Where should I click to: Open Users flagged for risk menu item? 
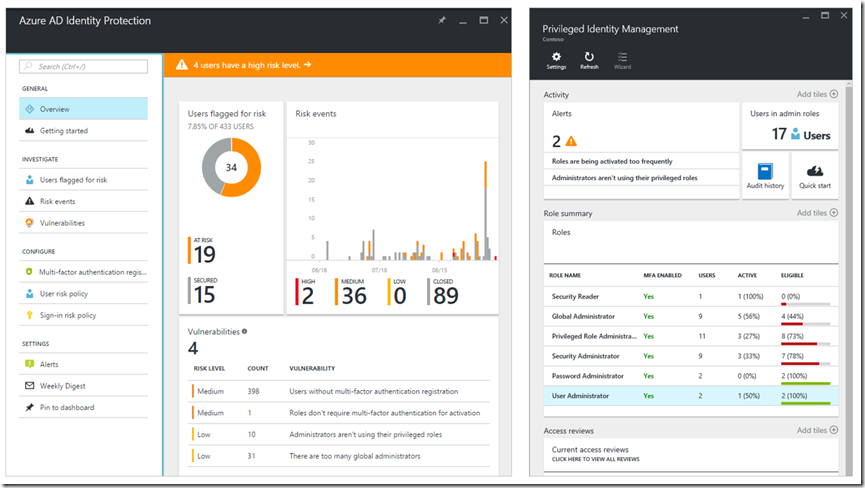tap(83, 180)
